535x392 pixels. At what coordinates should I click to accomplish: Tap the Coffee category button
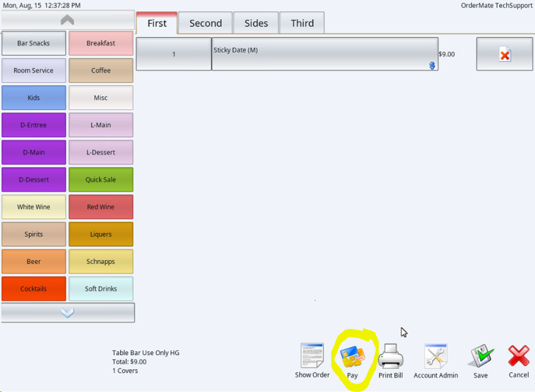click(101, 70)
